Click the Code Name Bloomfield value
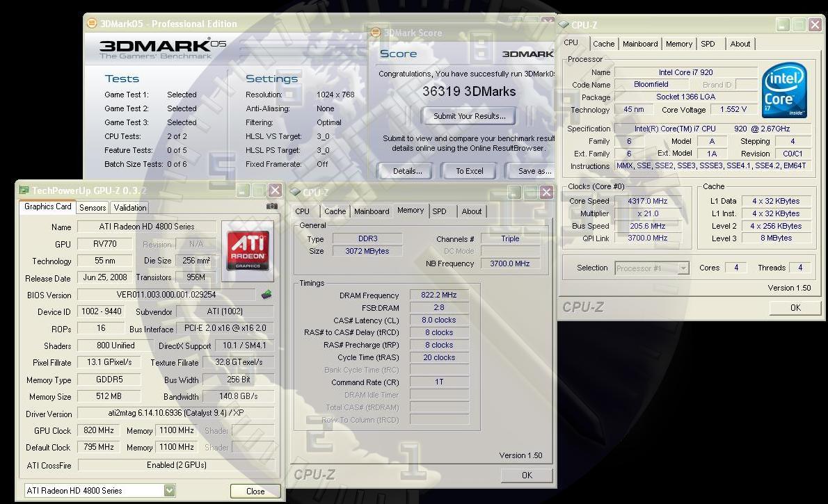Image resolution: width=828 pixels, height=504 pixels. pos(651,84)
